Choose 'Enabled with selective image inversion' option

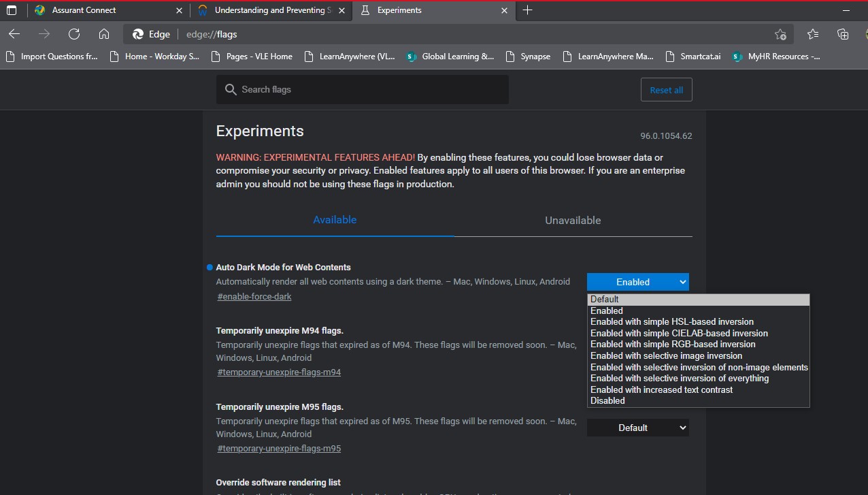(666, 355)
